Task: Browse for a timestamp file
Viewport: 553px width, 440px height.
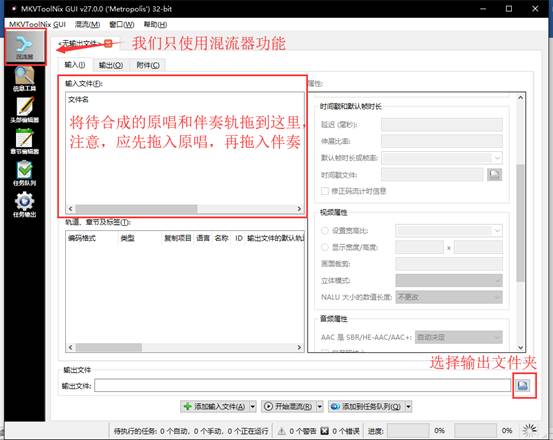Action: [x=494, y=175]
